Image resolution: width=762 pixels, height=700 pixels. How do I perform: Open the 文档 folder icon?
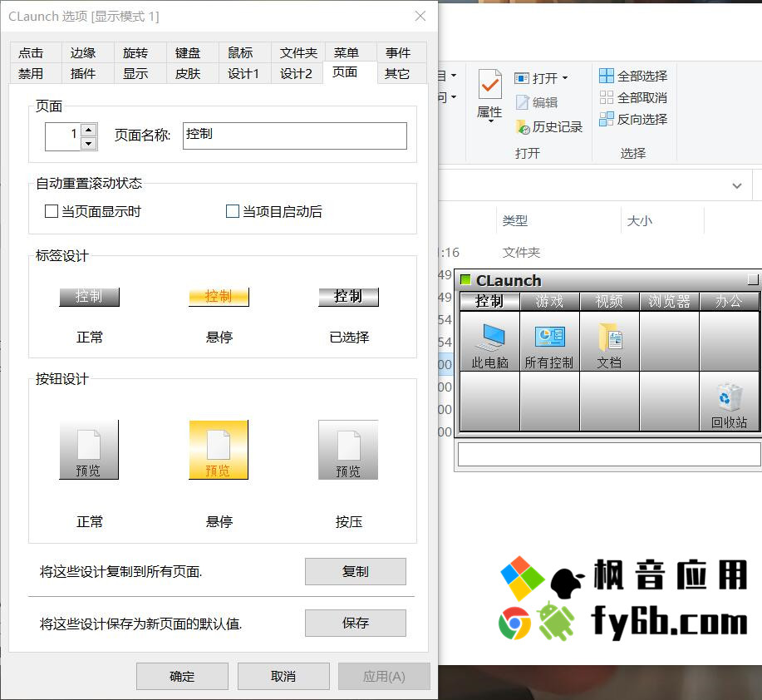pyautogui.click(x=609, y=342)
